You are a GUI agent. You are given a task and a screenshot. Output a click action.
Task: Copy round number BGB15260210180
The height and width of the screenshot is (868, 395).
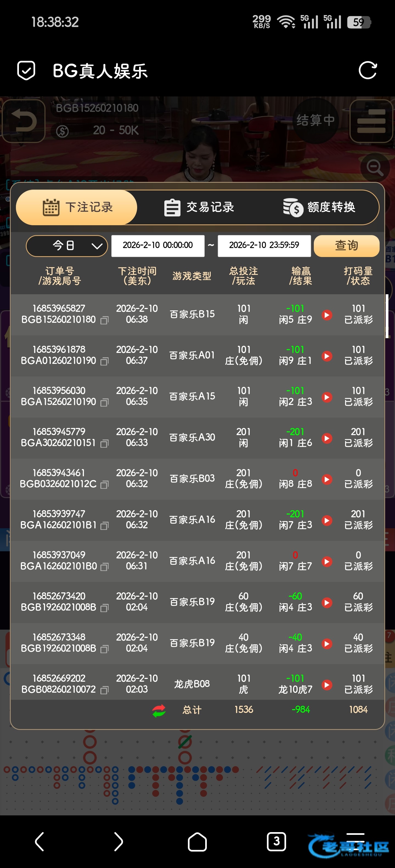[105, 320]
